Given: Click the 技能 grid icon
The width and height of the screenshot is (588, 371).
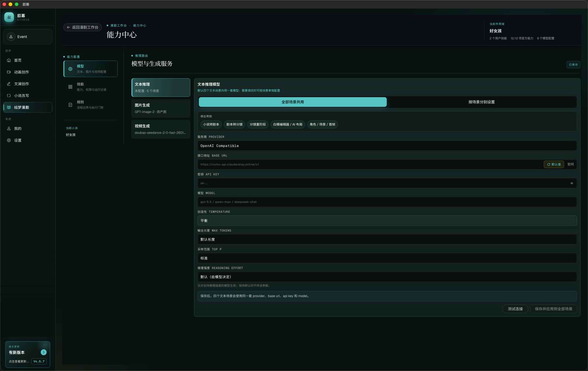Looking at the screenshot, I should point(70,87).
